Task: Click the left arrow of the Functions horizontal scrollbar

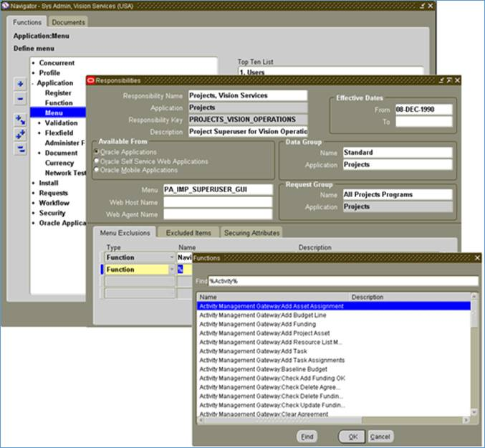Action: (x=201, y=420)
